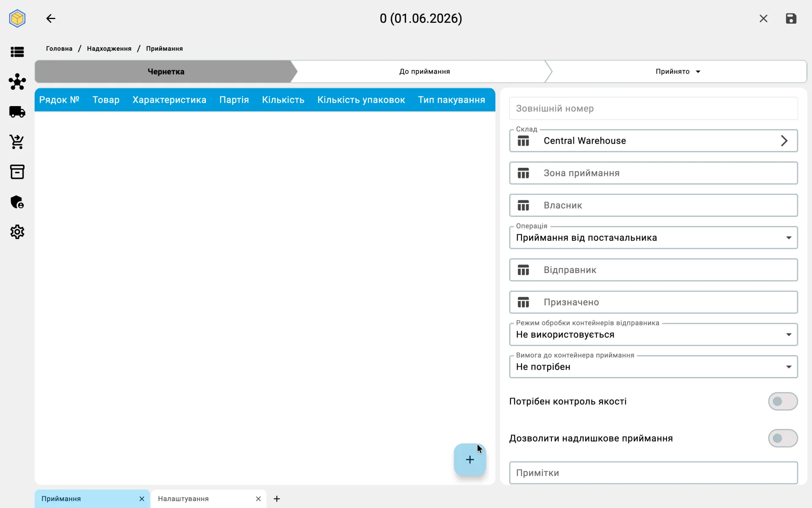Open a new tab with the plus
Viewport: 812px width, 508px height.
click(x=277, y=499)
